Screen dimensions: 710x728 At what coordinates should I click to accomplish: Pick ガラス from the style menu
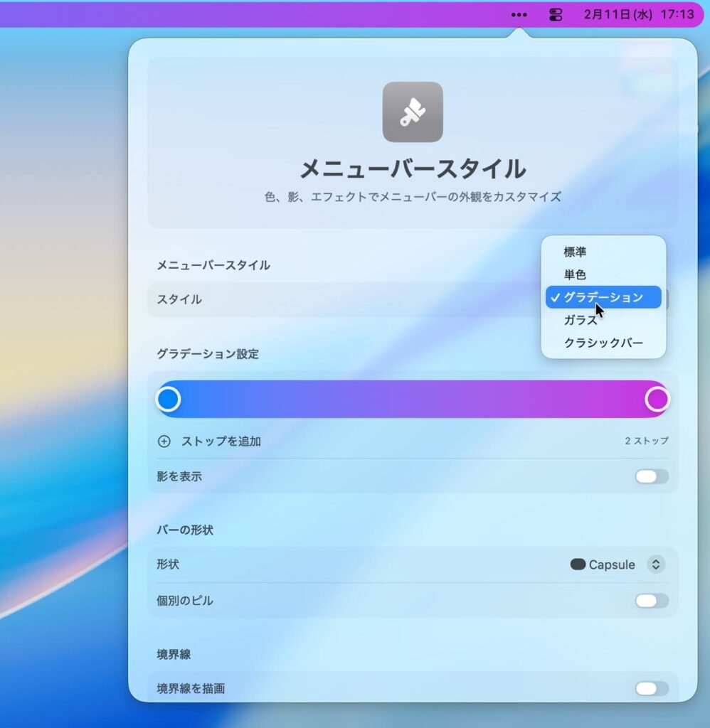(581, 320)
